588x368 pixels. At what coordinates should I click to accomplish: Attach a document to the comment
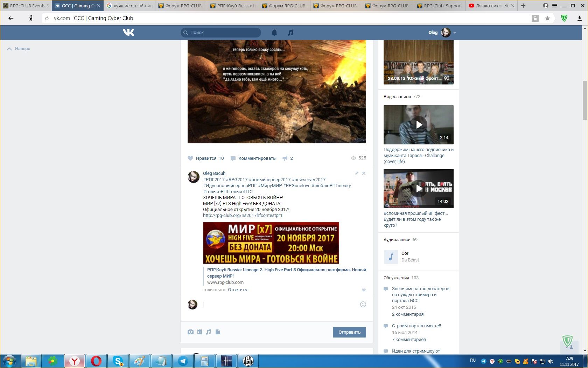[x=218, y=332]
